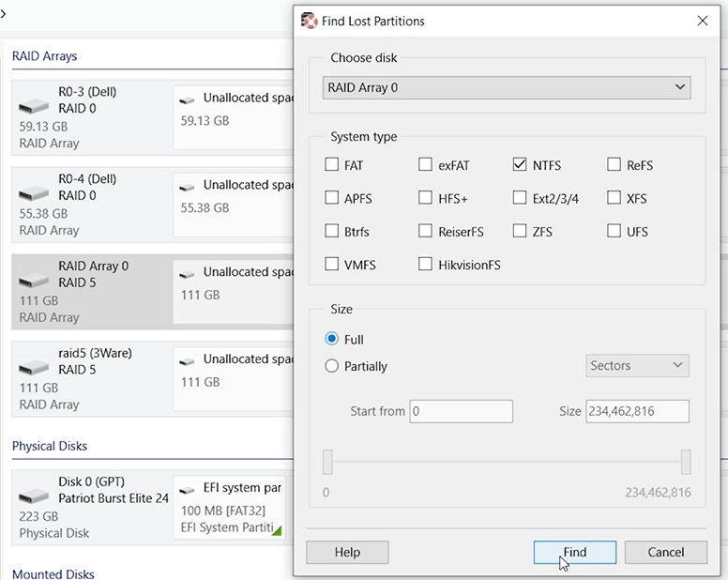The height and width of the screenshot is (580, 728).
Task: Check the Btrfs checkbox
Action: (331, 231)
